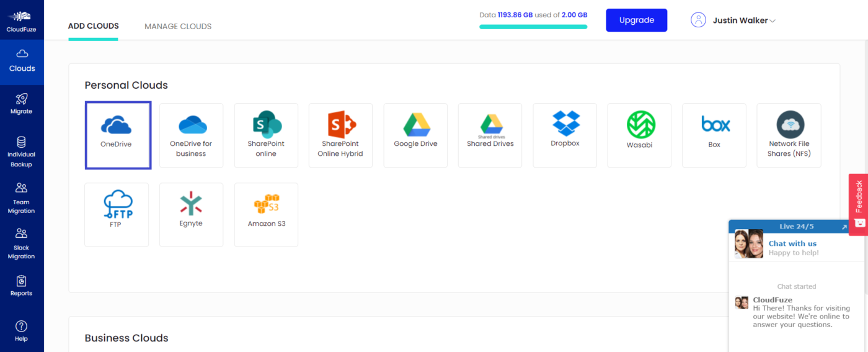Screen dimensions: 868x352
Task: Add Shared Drives cloud
Action: pos(490,135)
